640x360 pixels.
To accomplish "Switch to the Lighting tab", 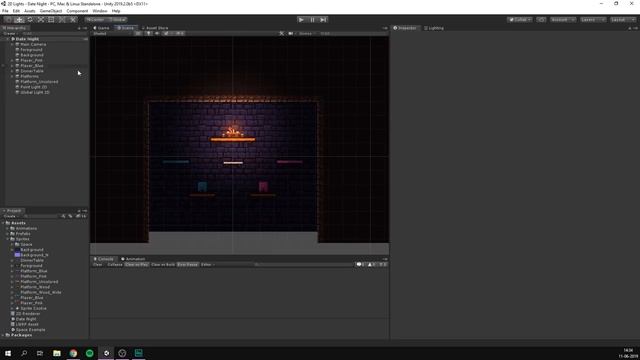I will tap(434, 28).
